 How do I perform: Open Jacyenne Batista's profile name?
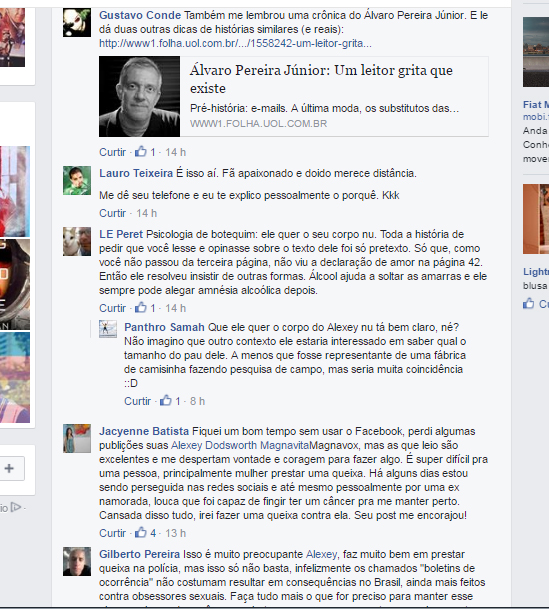(144, 431)
